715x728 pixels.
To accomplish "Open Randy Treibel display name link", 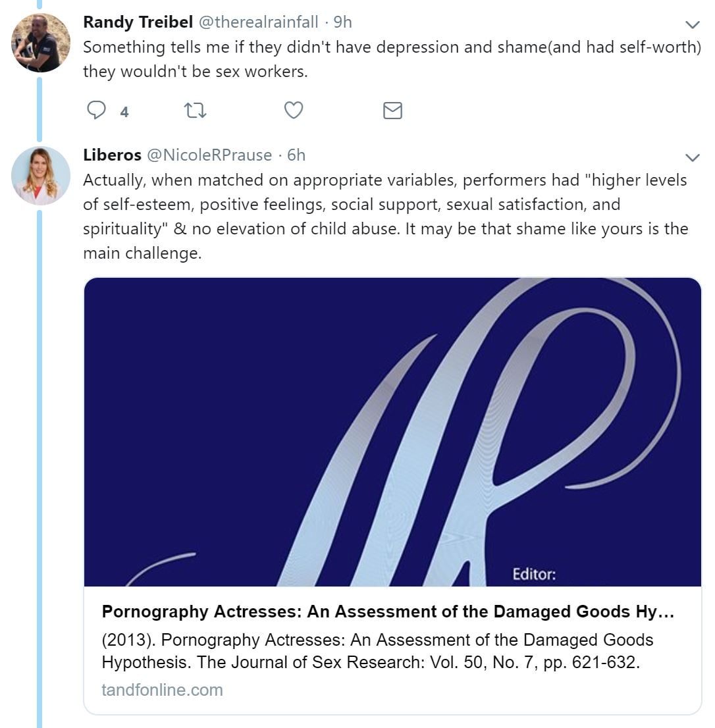I will tap(138, 22).
